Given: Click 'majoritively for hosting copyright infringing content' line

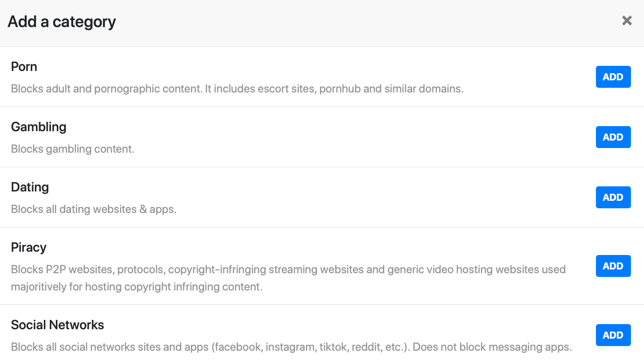Looking at the screenshot, I should pyautogui.click(x=136, y=287).
